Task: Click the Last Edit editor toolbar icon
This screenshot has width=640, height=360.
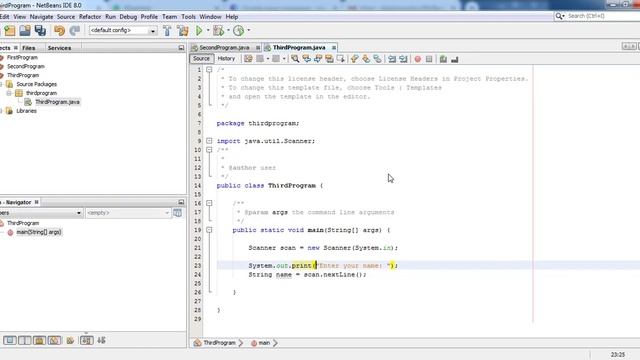Action: (x=248, y=59)
